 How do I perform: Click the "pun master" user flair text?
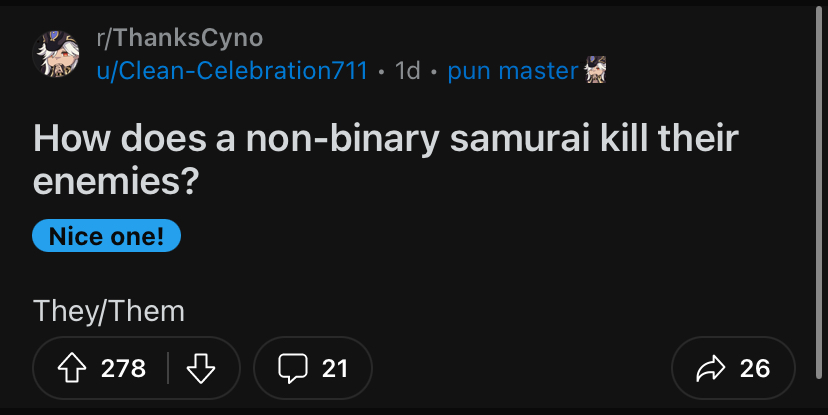click(x=512, y=71)
